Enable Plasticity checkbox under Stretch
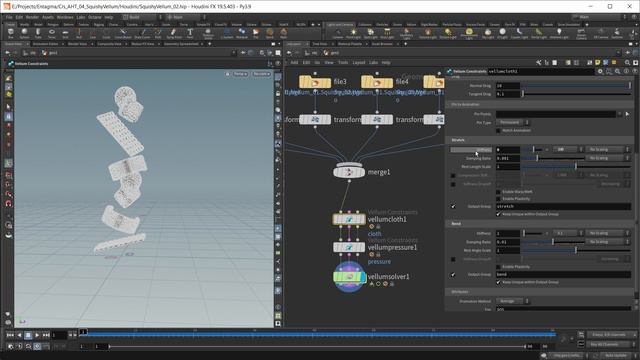The height and width of the screenshot is (360, 640). [x=498, y=199]
